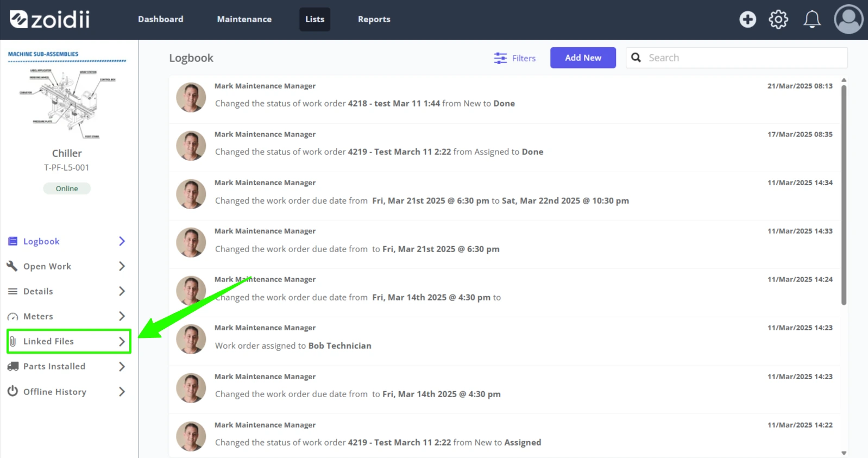
Task: Click the Filters sliders icon
Action: 500,58
